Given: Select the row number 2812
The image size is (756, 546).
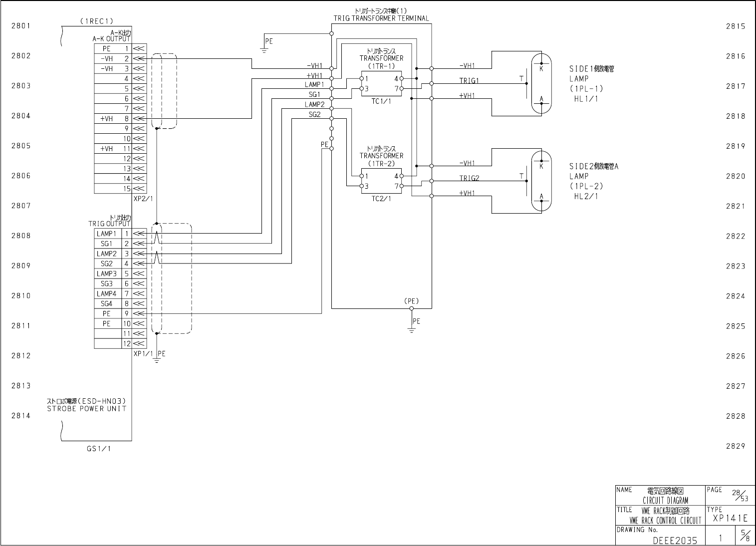Looking at the screenshot, I should point(20,356).
